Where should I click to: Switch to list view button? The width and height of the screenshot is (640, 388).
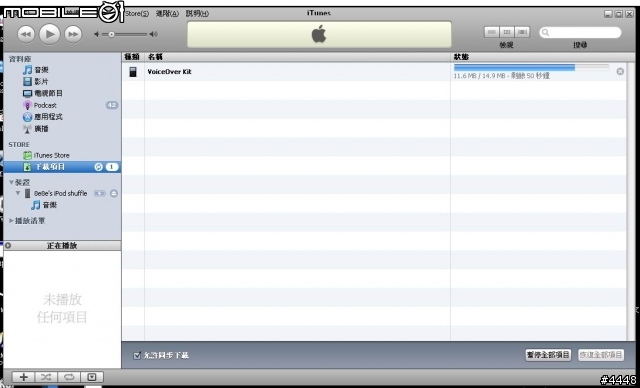tap(491, 32)
